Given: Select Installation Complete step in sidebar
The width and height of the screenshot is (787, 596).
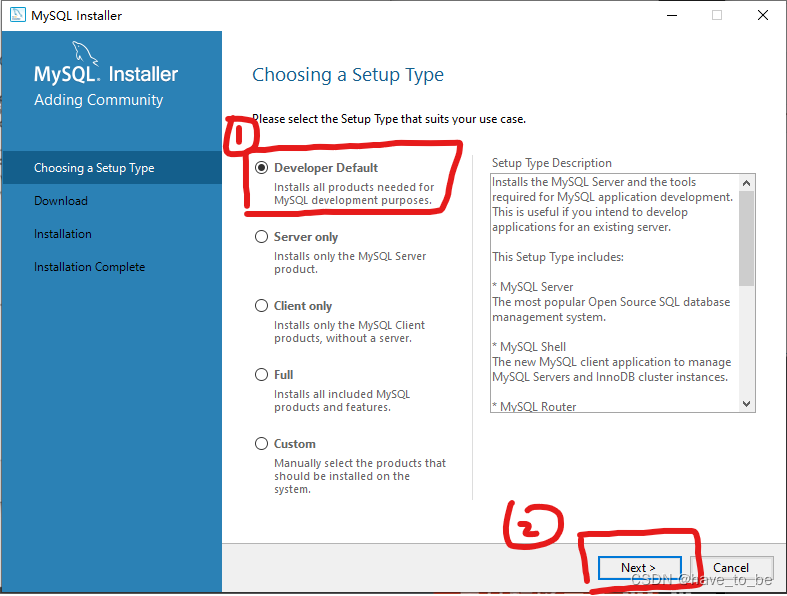Looking at the screenshot, I should tap(89, 267).
